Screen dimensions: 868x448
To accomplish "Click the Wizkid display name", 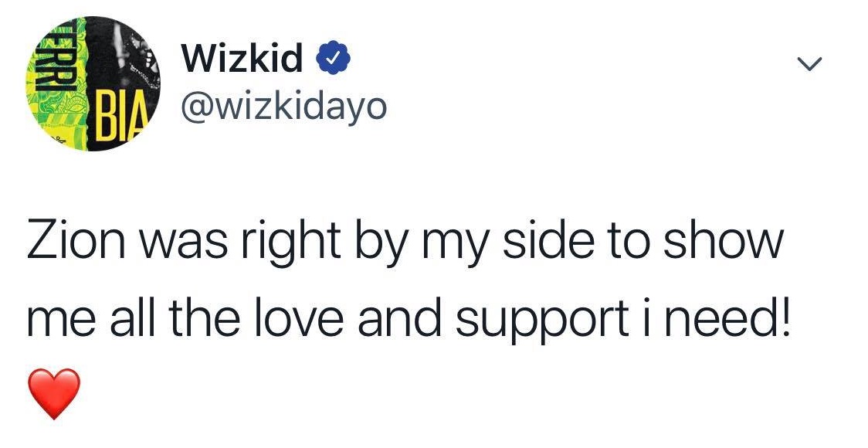I will click(242, 59).
